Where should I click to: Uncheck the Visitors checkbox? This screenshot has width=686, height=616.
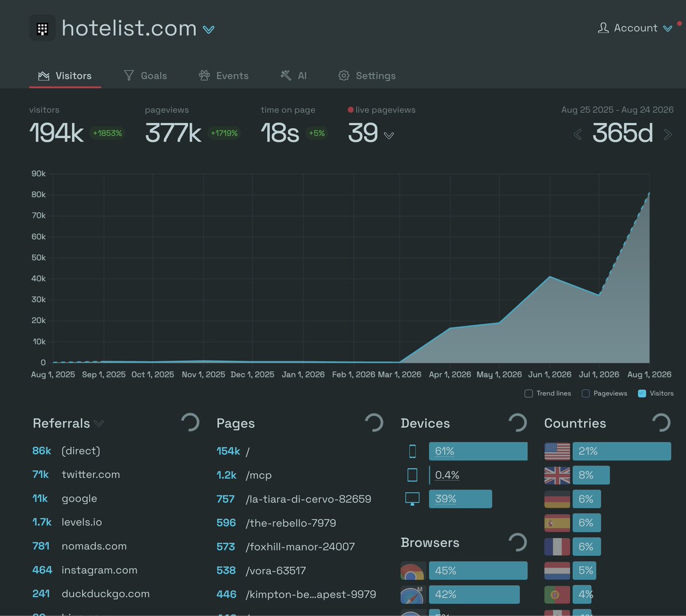coord(642,394)
